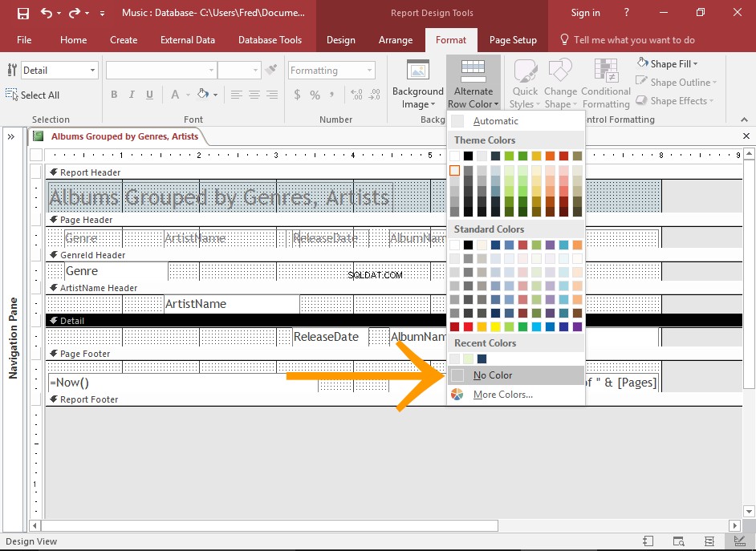Screen dimensions: 756x551
Task: Open Shape Effects dropdown
Action: coord(674,101)
